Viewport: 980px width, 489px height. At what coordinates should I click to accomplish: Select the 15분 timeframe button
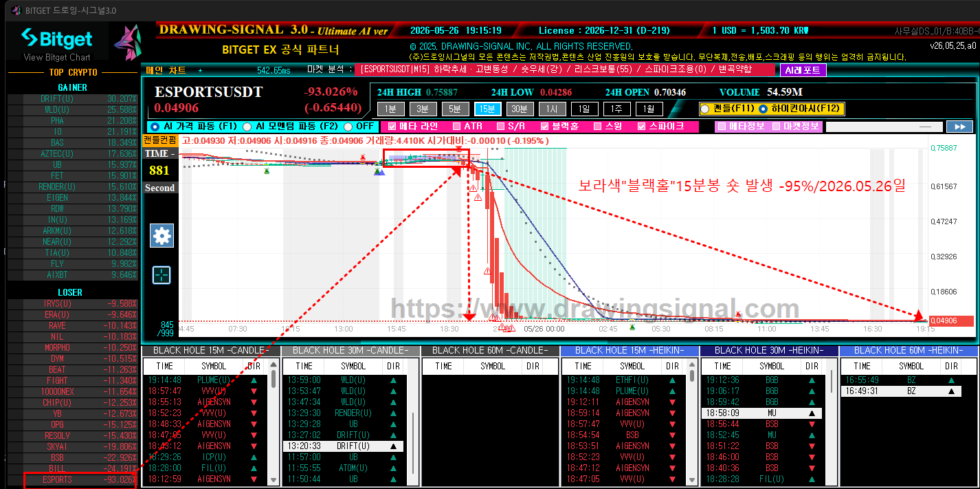pos(487,109)
